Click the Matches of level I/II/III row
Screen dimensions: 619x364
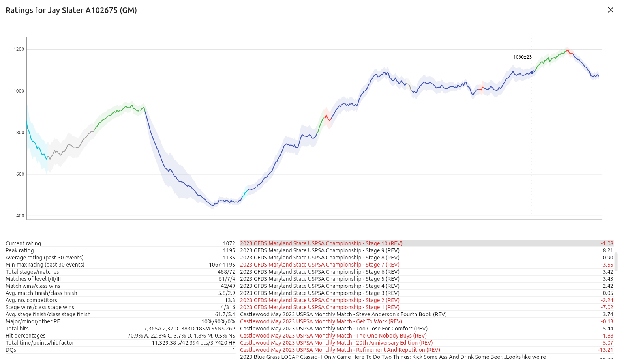120,279
